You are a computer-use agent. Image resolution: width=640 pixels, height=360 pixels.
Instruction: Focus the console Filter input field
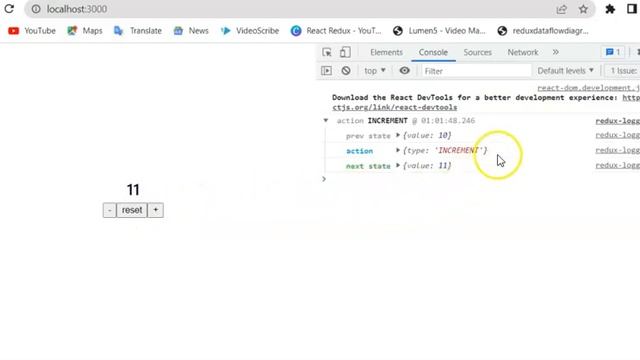[x=476, y=71]
